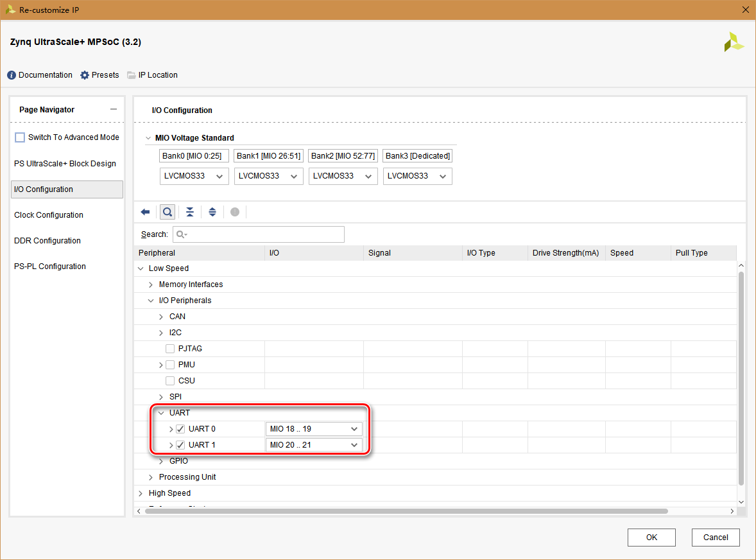Go to DDR Configuration page
The image size is (756, 560).
47,240
